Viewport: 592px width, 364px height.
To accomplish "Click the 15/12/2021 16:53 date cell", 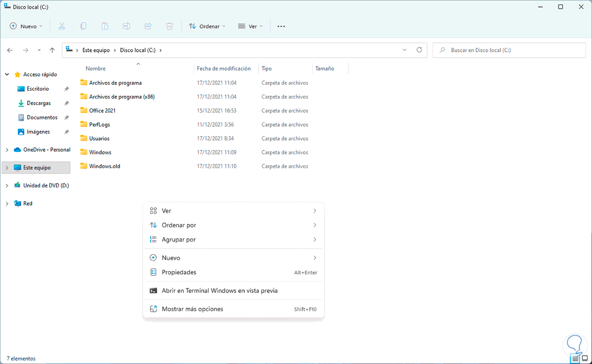I will click(x=217, y=110).
